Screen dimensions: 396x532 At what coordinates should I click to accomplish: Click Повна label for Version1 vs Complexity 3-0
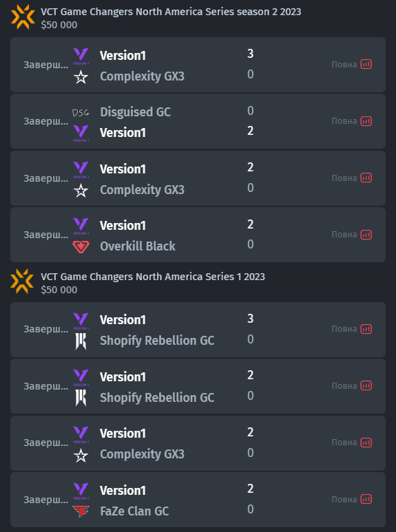[x=344, y=65]
